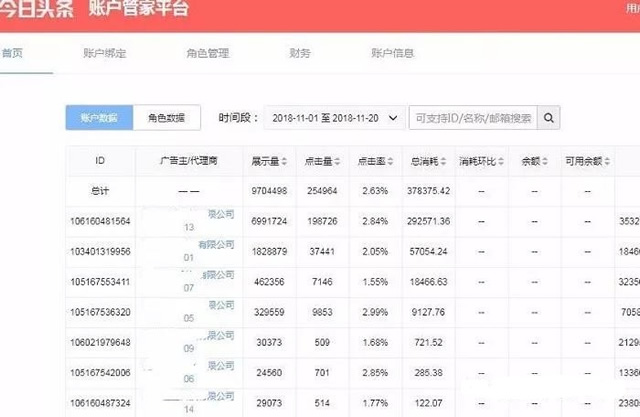Switch to 角色数据 view
Screen dimensions: 640x417
[167, 118]
